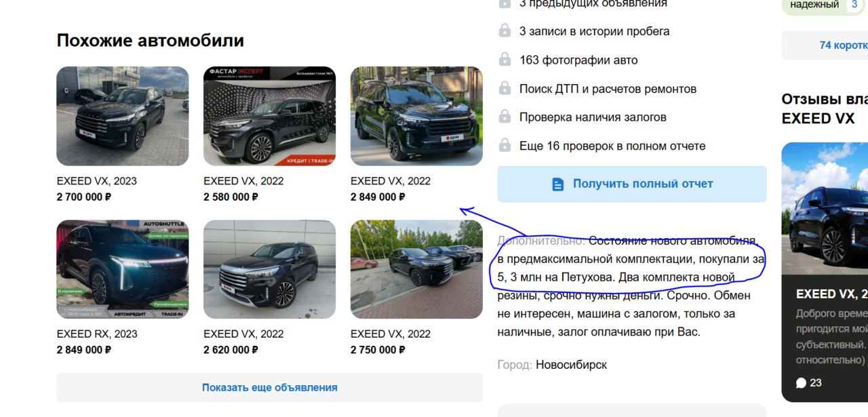Open owner review card photo of EXEED VX
This screenshot has width=868, height=417.
tap(825, 208)
